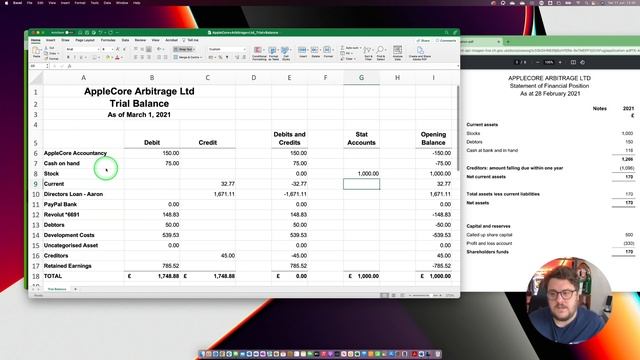Open the Insert ribbon tab
Screen dimensions: 640x360
point(51,40)
